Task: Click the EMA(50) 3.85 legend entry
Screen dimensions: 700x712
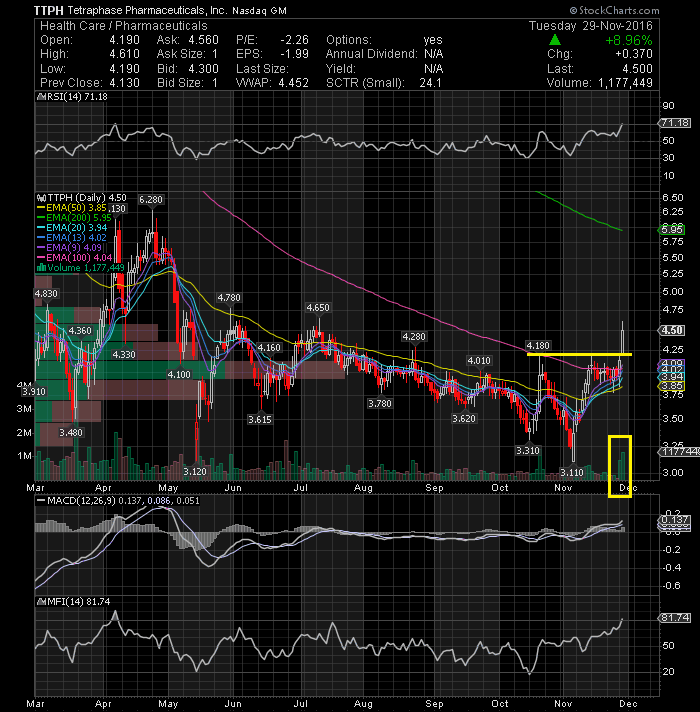Action: pyautogui.click(x=72, y=208)
